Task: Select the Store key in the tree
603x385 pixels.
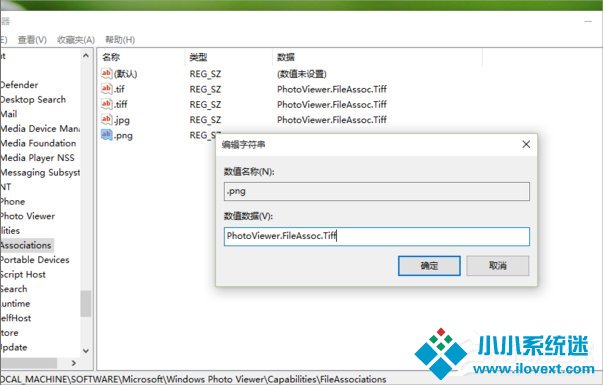Action: click(9, 333)
